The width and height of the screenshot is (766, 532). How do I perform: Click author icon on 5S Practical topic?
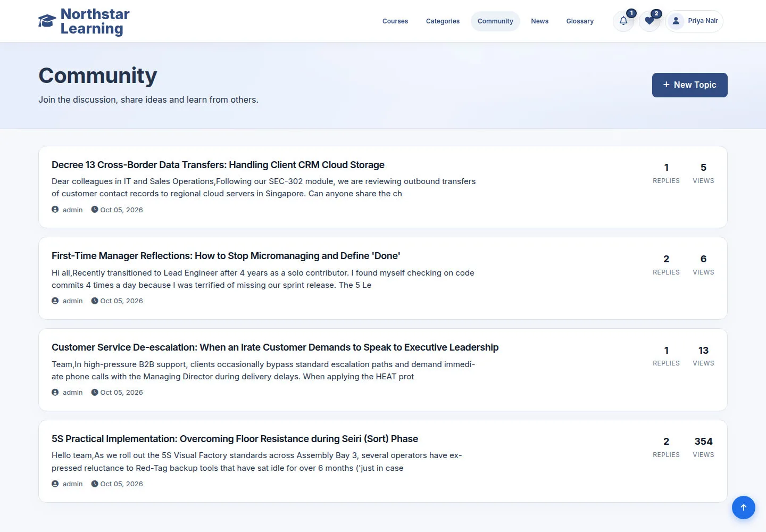(x=55, y=484)
